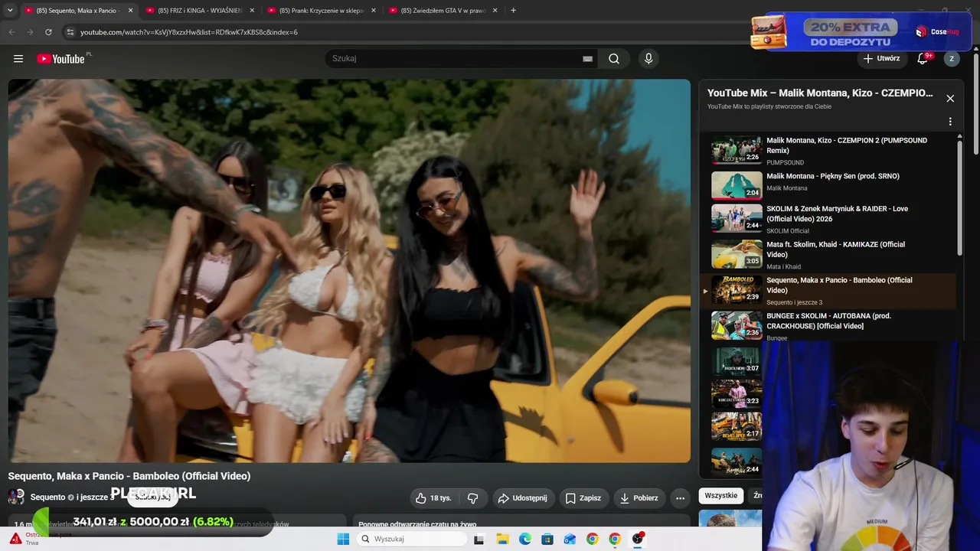Image resolution: width=980 pixels, height=551 pixels.
Task: Click the 20% EXTRA DO DEPOZYTU banner
Action: tap(861, 33)
